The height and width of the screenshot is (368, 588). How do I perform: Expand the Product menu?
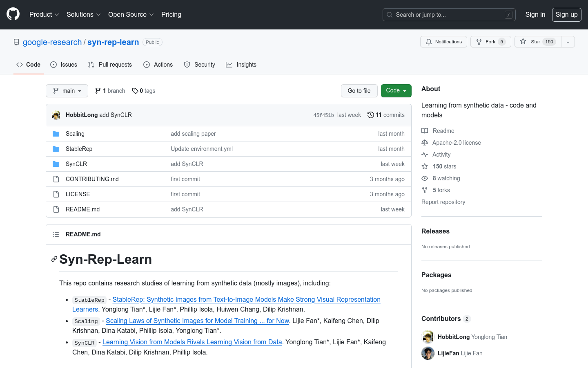pos(44,15)
